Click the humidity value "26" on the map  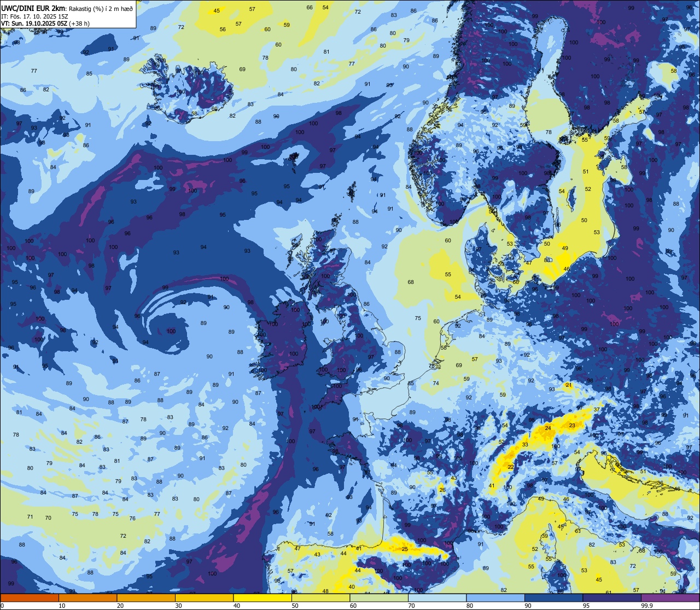click(442, 490)
